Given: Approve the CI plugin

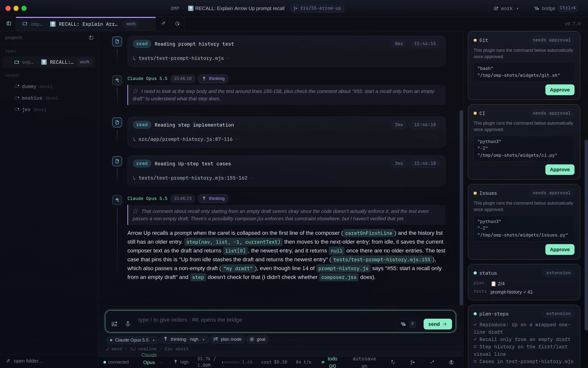Looking at the screenshot, I should (x=560, y=170).
